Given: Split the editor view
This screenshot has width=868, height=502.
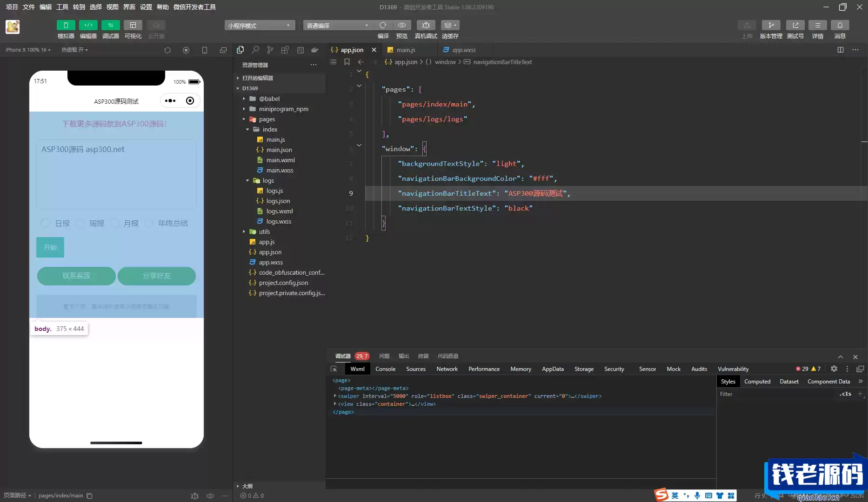Looking at the screenshot, I should 841,50.
